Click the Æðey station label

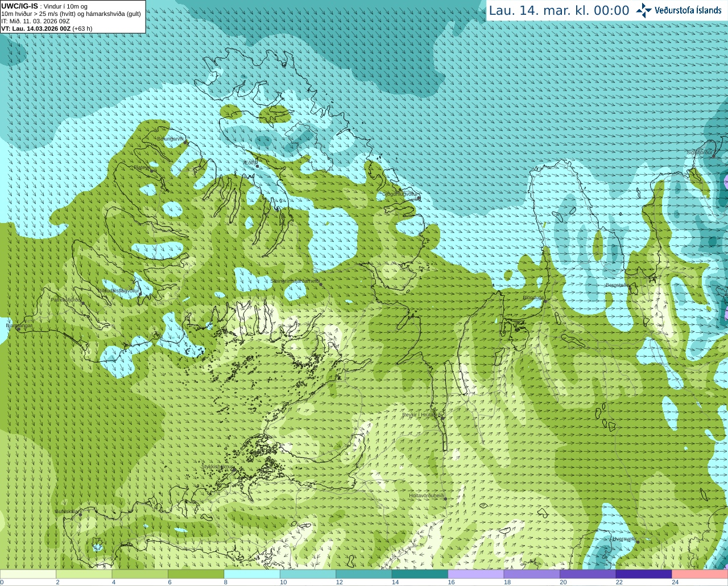tap(250, 162)
